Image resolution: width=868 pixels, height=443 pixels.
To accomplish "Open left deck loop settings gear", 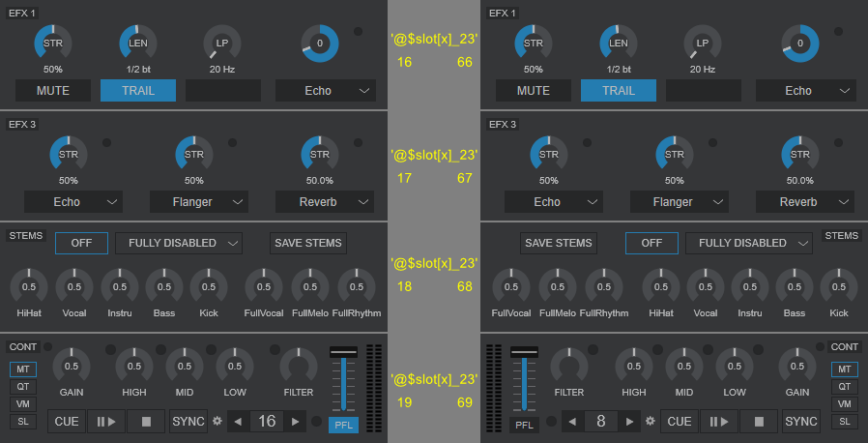I will point(217,421).
